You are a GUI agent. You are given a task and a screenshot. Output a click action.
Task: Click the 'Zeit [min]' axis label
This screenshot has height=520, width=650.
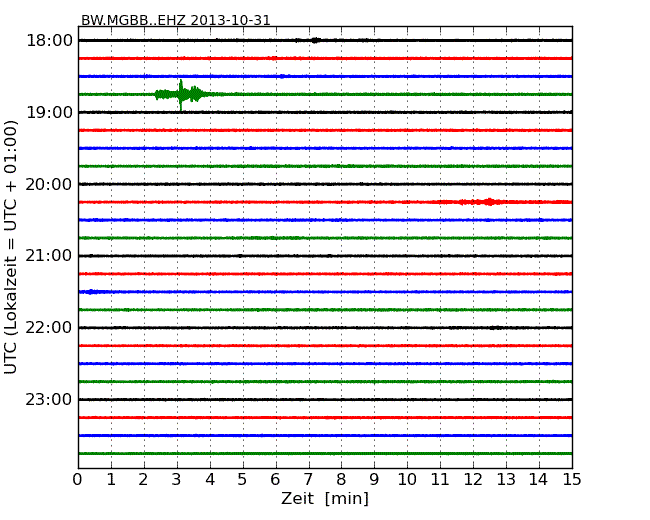325,499
